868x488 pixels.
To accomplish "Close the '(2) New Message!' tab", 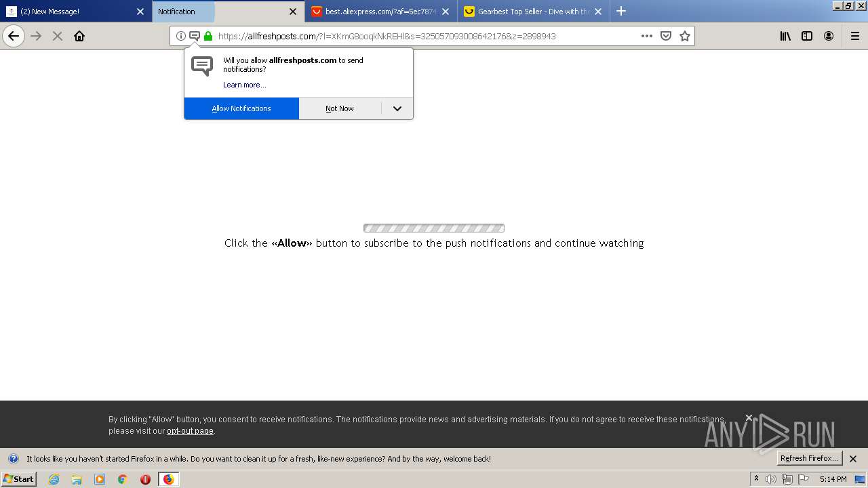I will pyautogui.click(x=140, y=12).
